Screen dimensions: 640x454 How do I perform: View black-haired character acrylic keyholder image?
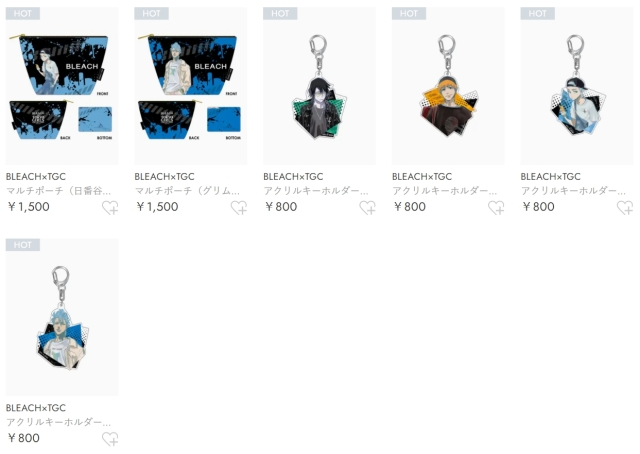[x=319, y=86]
